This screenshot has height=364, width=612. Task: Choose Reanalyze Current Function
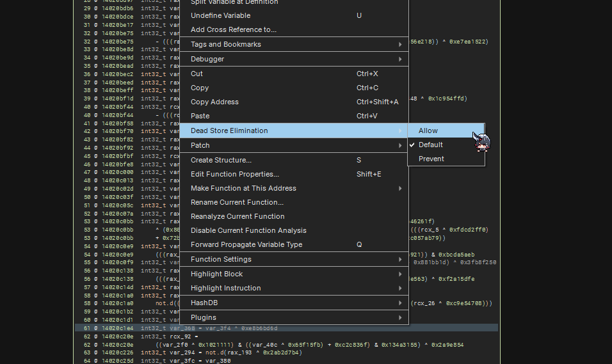coord(238,216)
